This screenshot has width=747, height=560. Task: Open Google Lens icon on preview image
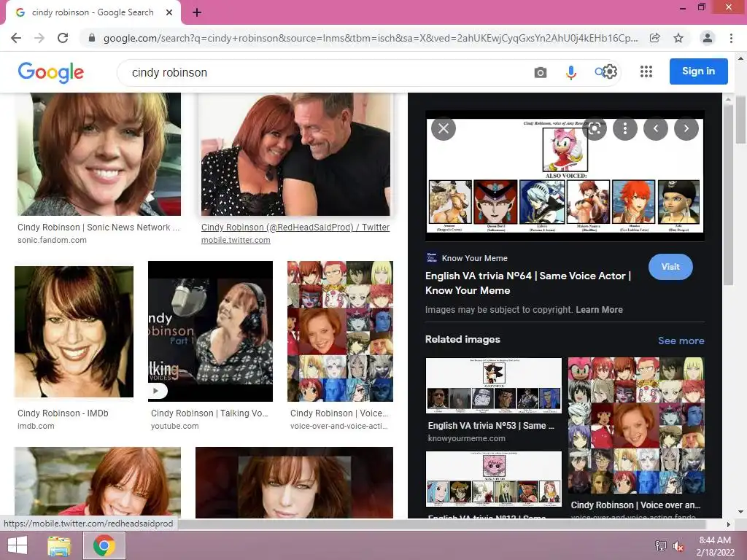(595, 128)
